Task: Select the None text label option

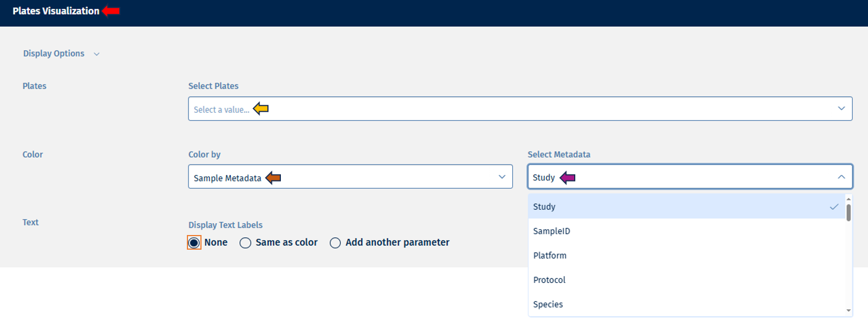Action: 194,243
